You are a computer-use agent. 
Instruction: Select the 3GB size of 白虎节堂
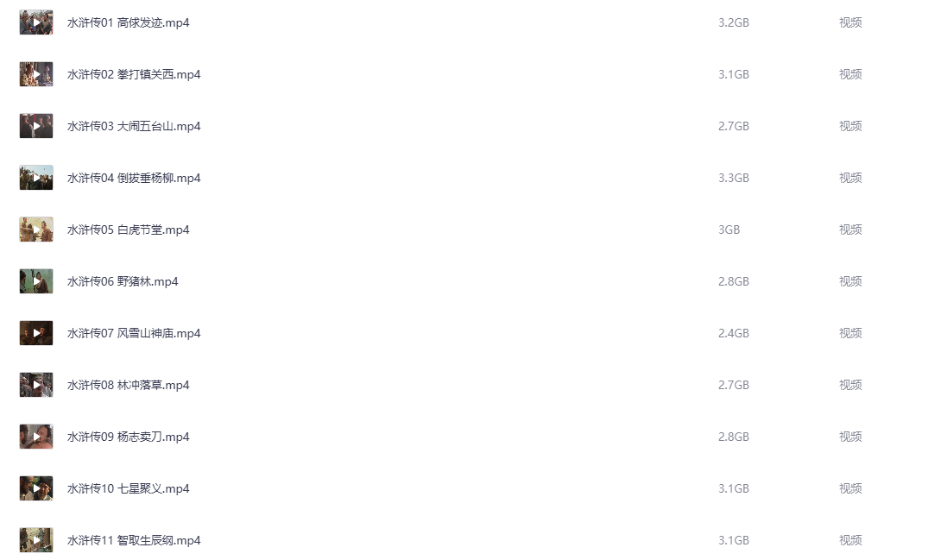click(x=729, y=230)
